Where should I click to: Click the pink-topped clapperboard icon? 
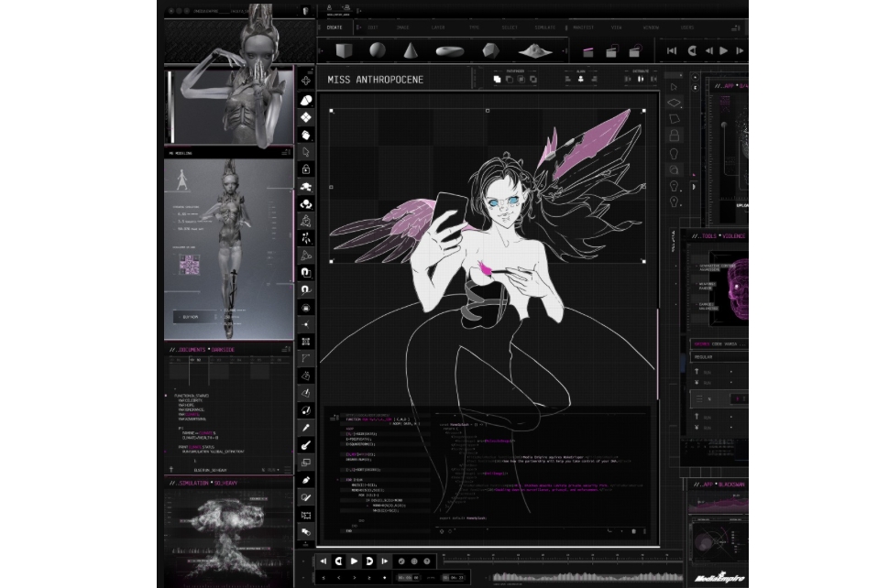[x=588, y=52]
